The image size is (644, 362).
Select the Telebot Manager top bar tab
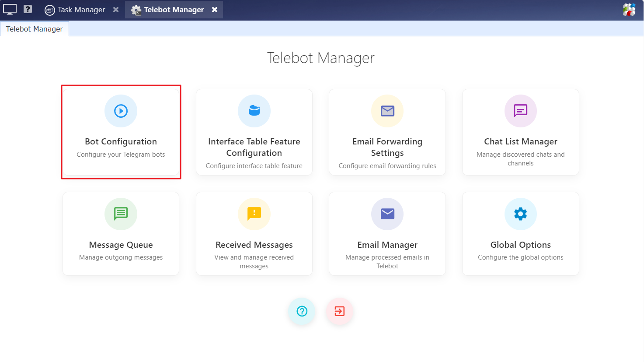coord(174,10)
